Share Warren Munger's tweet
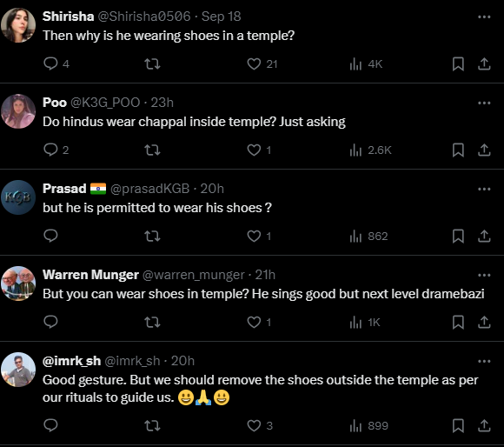 484,322
